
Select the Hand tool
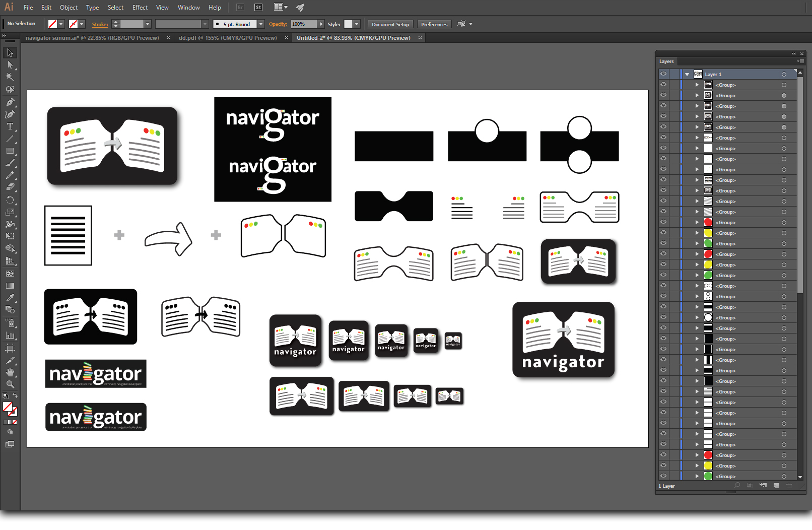pos(10,372)
